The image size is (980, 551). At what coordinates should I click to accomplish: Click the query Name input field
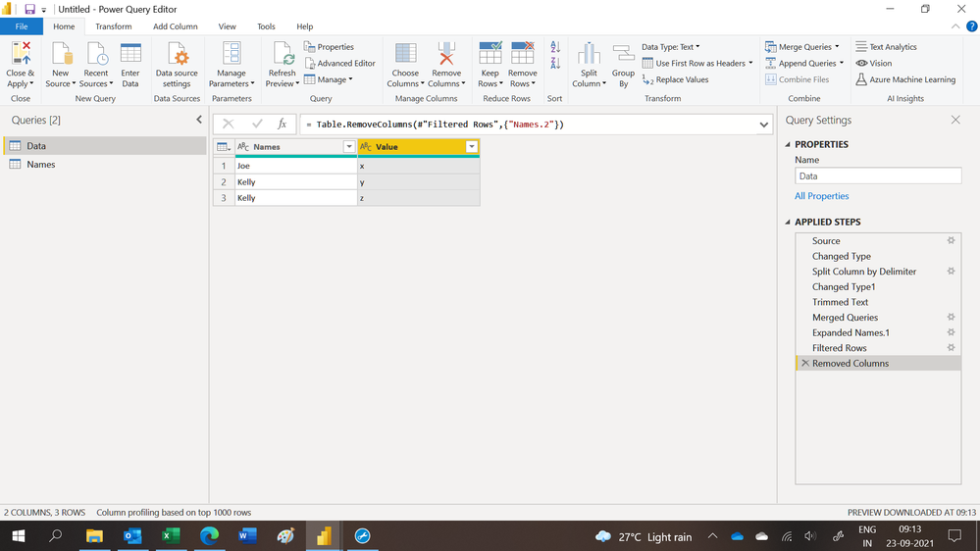click(x=878, y=176)
